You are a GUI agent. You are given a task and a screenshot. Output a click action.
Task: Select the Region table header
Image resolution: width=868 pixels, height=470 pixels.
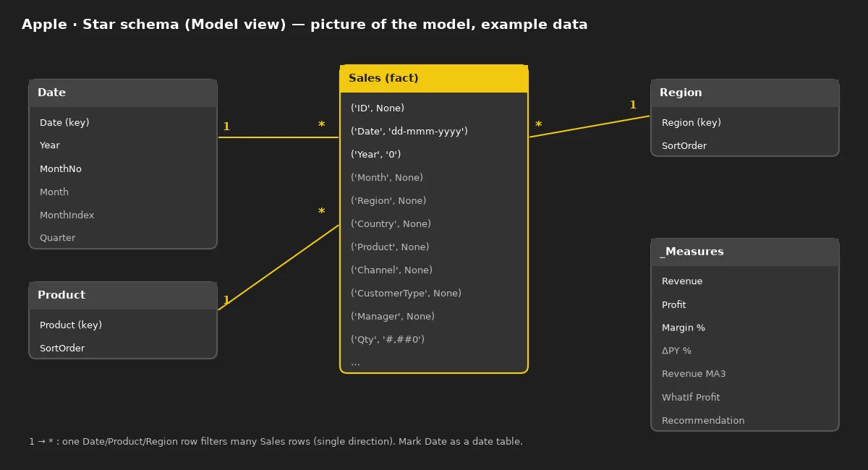[x=745, y=93]
